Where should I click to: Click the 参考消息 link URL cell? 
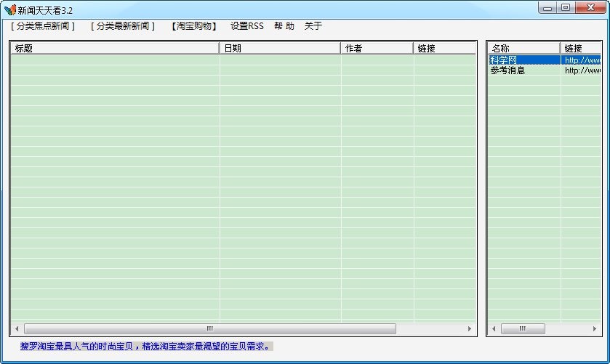tap(582, 70)
